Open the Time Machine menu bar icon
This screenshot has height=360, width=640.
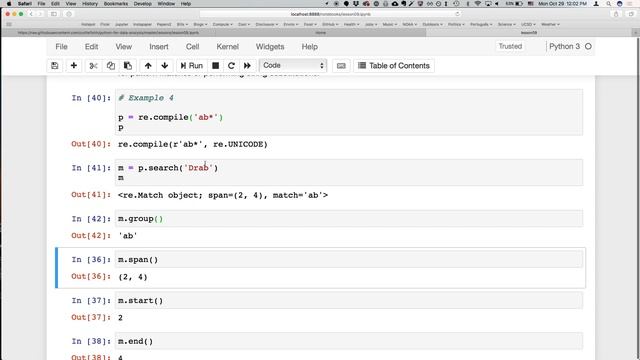tap(456, 3)
